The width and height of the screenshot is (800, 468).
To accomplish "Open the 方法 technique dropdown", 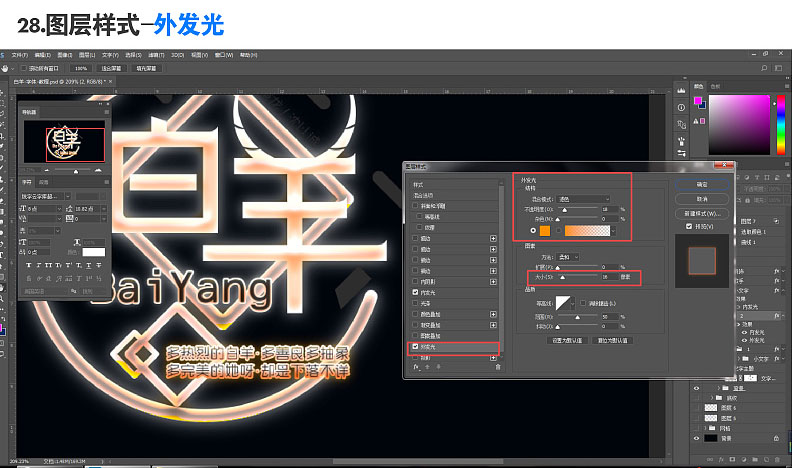I will [x=568, y=257].
